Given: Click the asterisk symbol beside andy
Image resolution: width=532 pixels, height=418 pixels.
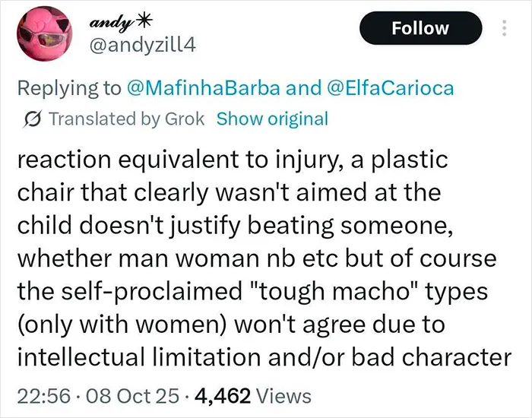Looking at the screenshot, I should click(x=144, y=22).
